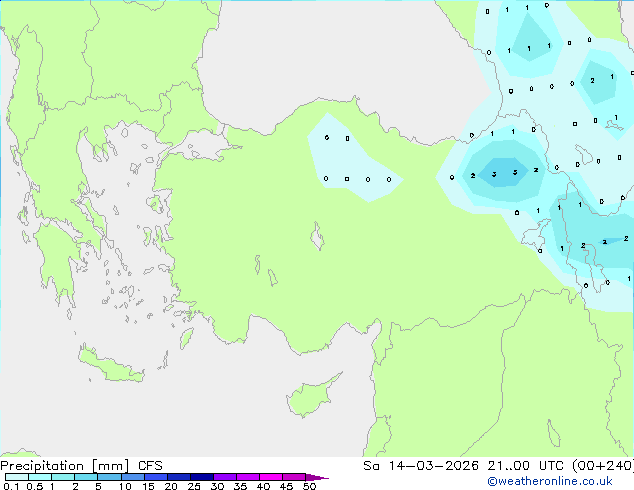Click the legend label '10' under color bar
The height and width of the screenshot is (490, 634).
[x=125, y=486]
